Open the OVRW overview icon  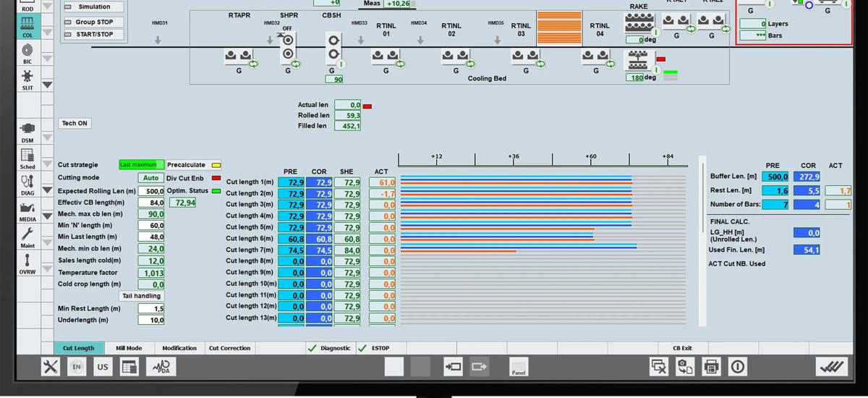click(x=27, y=263)
